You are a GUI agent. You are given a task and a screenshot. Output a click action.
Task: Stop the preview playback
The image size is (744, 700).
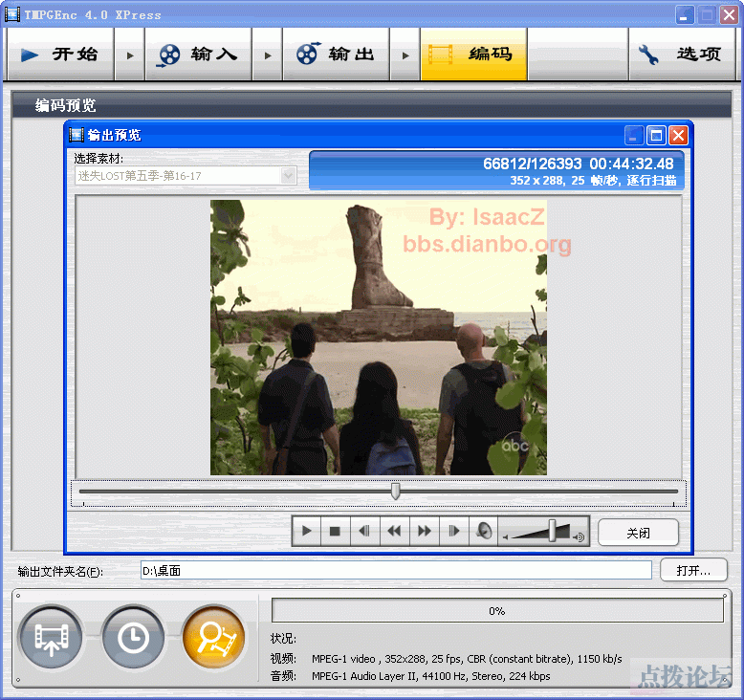click(x=335, y=531)
